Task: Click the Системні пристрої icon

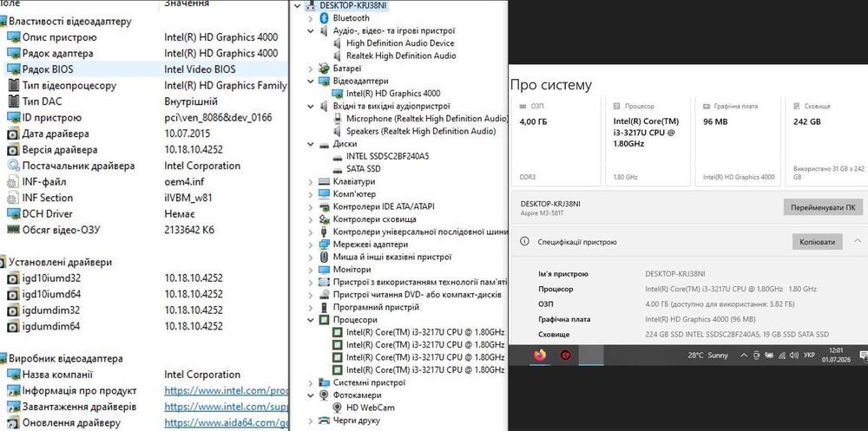Action: click(x=325, y=382)
